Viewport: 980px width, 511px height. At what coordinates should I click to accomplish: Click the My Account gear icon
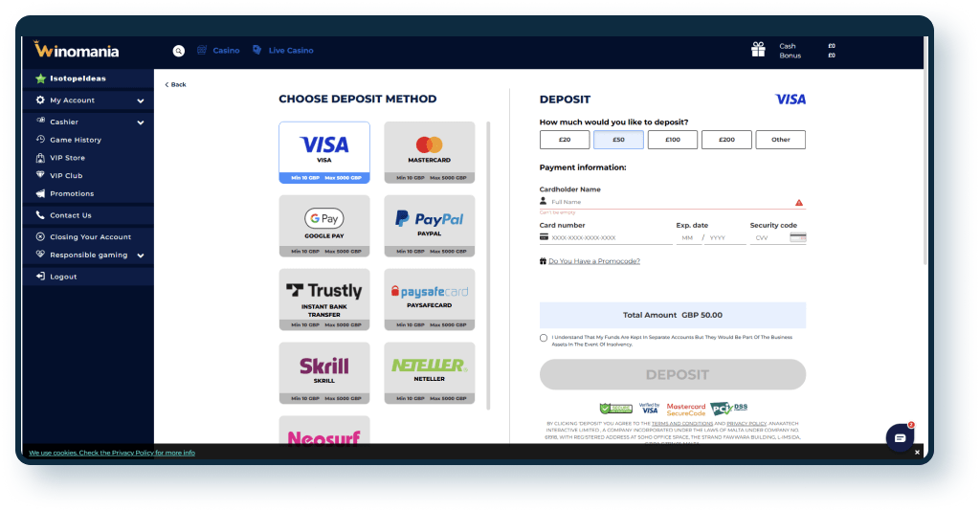tap(40, 100)
